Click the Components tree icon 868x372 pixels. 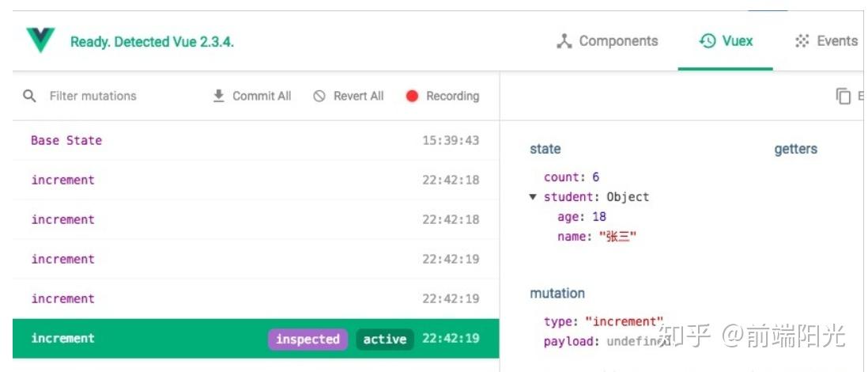(x=564, y=41)
